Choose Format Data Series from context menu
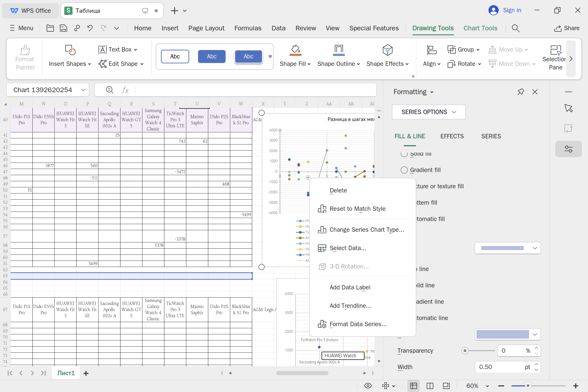The height and width of the screenshot is (392, 588). pos(358,324)
